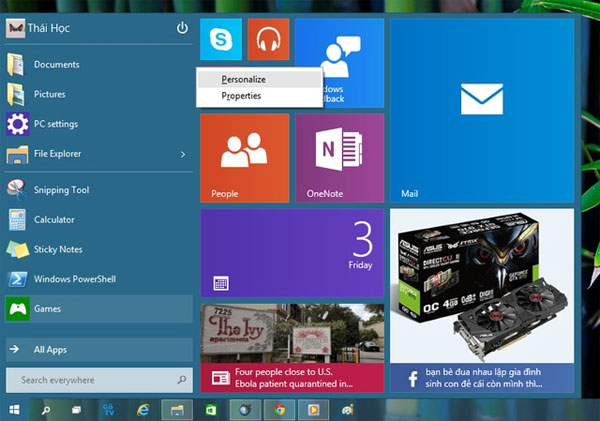600x421 pixels.
Task: Launch the OneNote tile
Action: (339, 158)
